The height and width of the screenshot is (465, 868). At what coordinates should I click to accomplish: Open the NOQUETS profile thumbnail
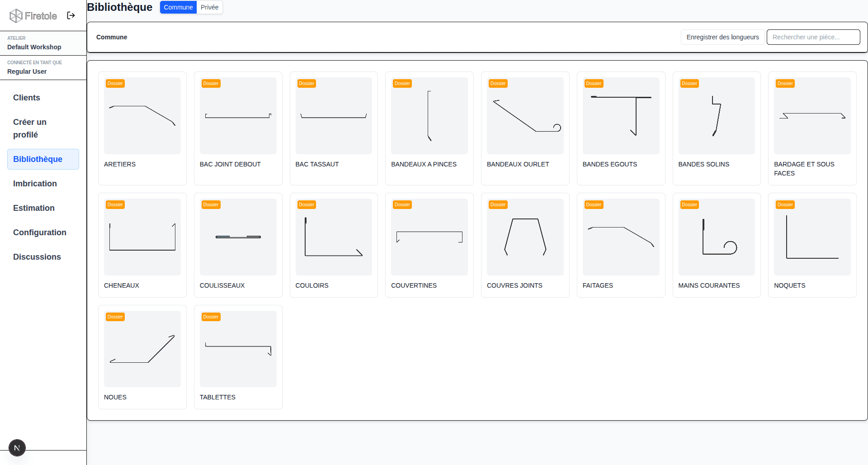point(812,237)
